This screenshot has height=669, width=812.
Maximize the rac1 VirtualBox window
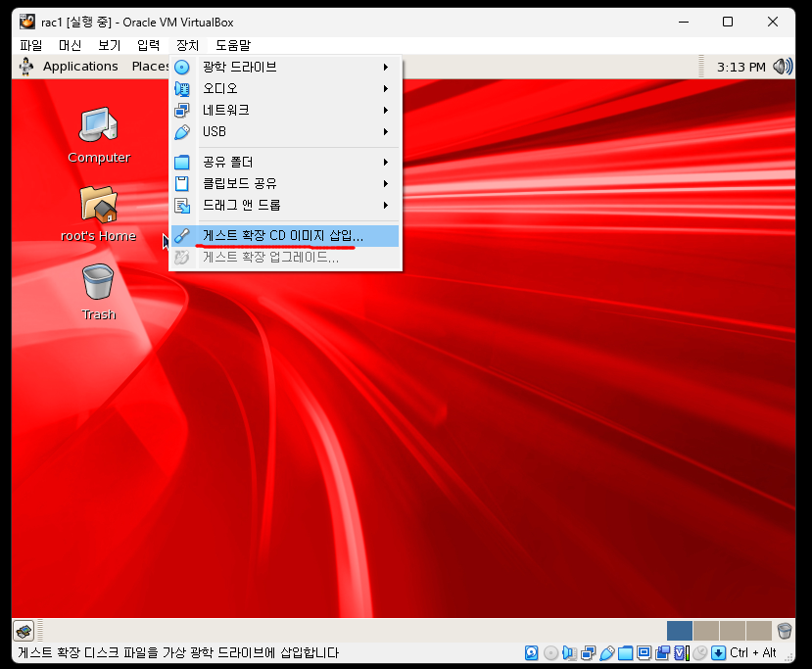pyautogui.click(x=728, y=22)
